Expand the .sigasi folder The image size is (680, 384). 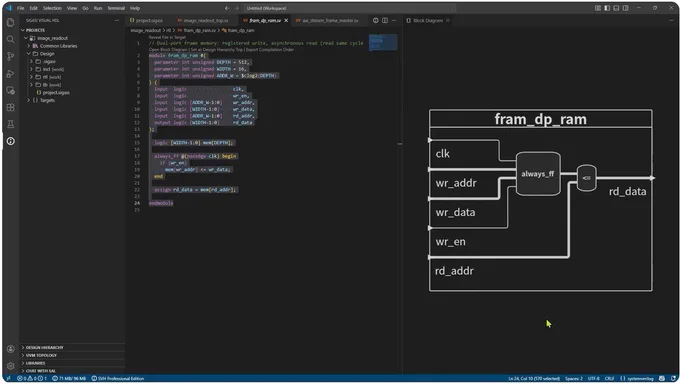(31, 62)
